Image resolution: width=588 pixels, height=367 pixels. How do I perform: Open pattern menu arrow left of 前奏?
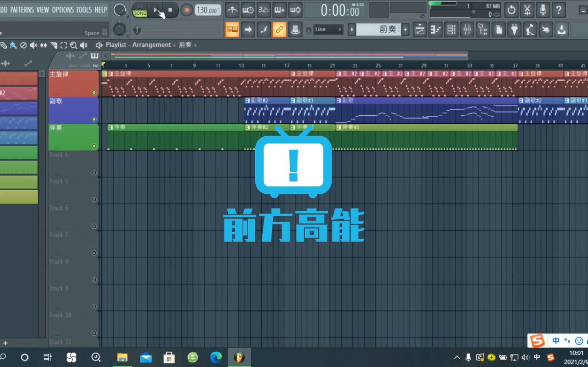tap(352, 30)
